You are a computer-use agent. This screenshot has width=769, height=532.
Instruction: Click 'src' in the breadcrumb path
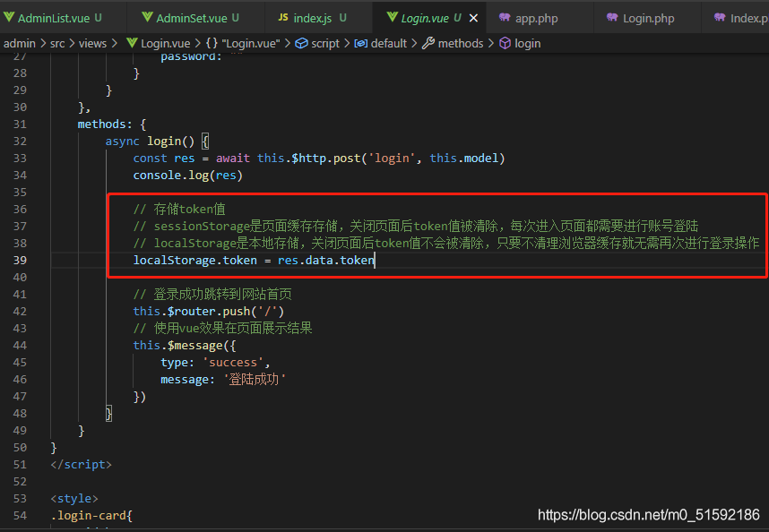57,44
